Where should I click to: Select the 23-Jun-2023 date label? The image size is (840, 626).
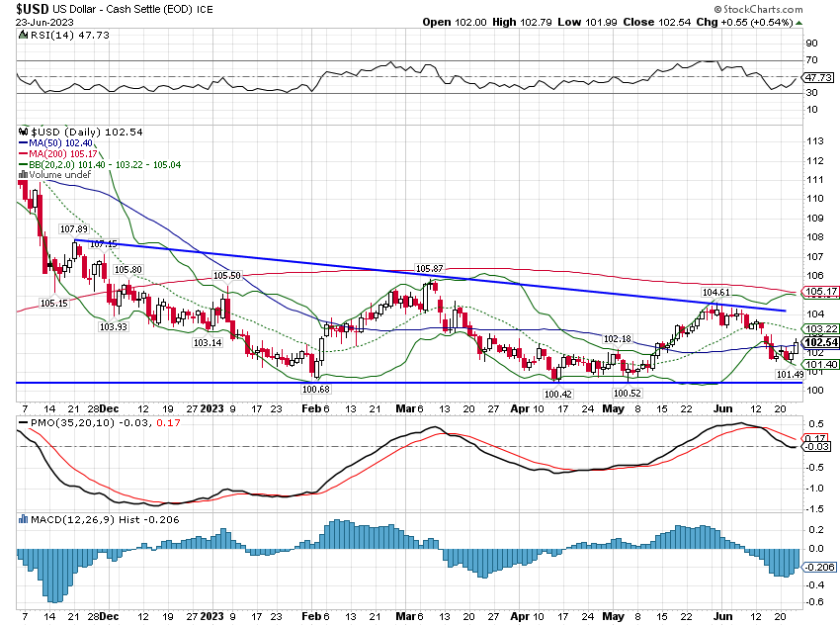click(x=45, y=23)
